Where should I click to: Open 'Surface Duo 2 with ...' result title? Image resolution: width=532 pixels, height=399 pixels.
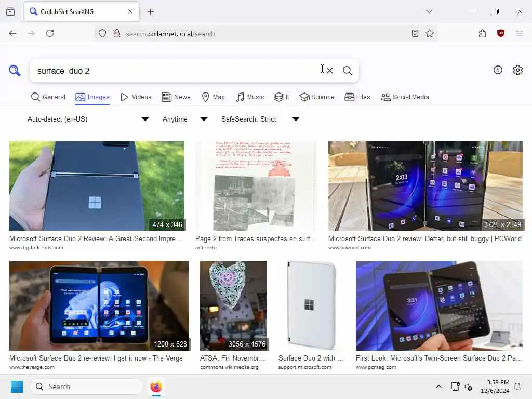point(311,358)
